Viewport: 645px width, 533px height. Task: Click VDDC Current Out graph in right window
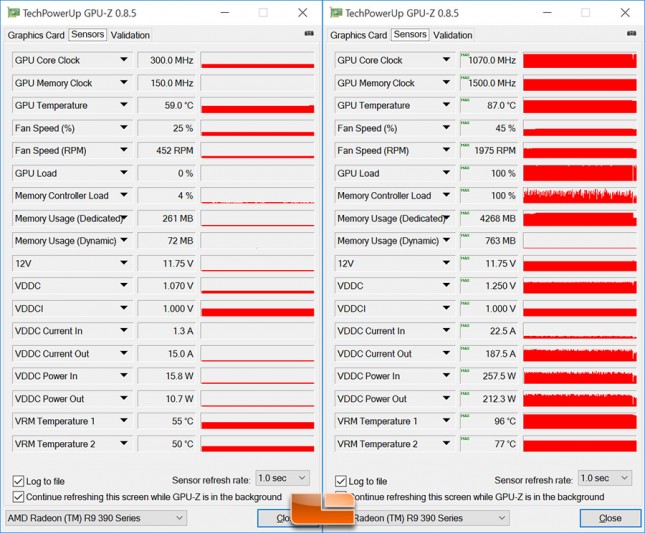pyautogui.click(x=580, y=354)
